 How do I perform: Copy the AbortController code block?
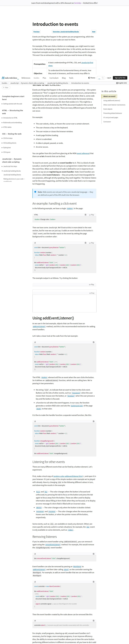94,582
